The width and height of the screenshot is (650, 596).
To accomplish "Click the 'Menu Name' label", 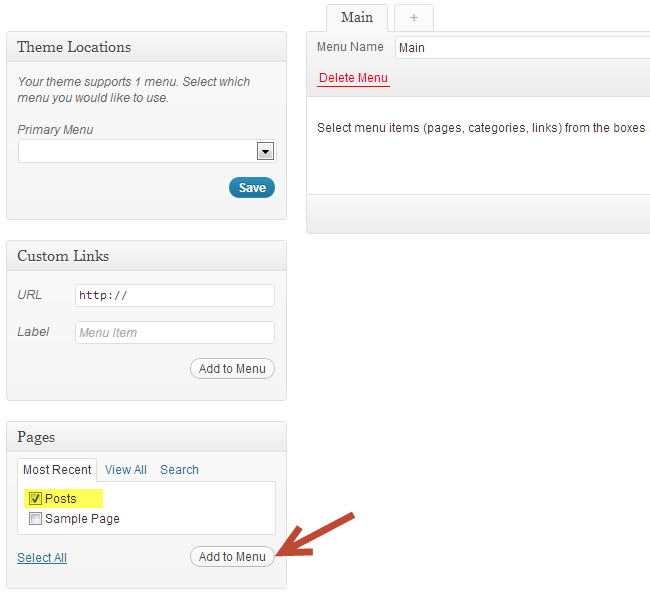I will pos(350,47).
